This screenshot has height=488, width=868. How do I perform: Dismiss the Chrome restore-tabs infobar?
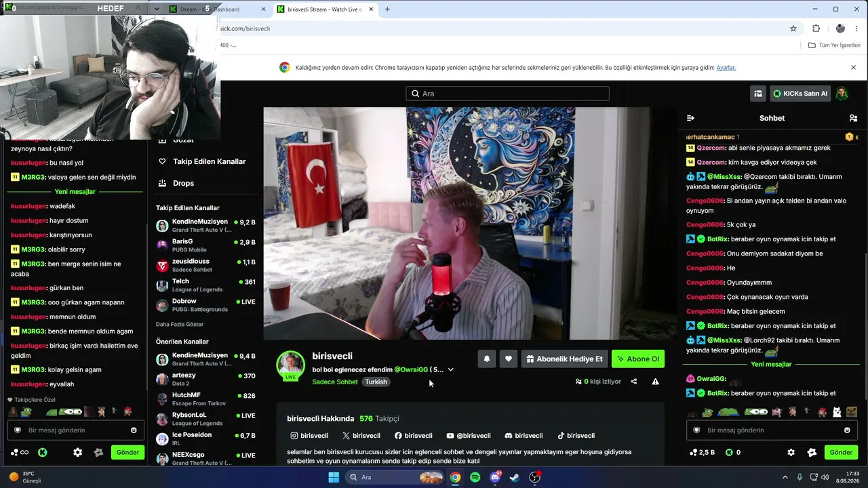[x=853, y=68]
